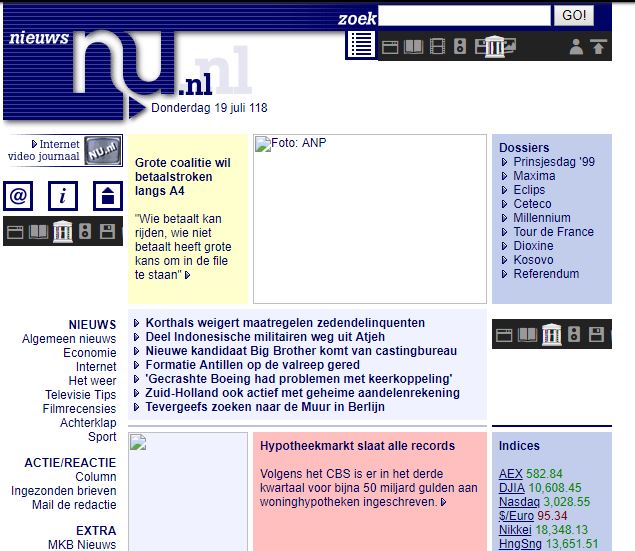
Task: Open the Het weer section
Action: [x=92, y=381]
